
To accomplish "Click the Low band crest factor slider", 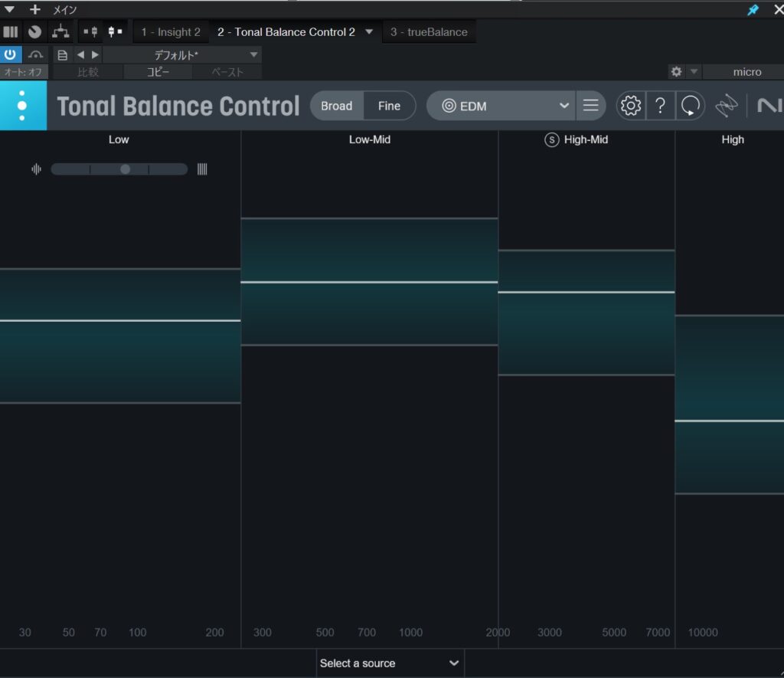I will (x=119, y=169).
